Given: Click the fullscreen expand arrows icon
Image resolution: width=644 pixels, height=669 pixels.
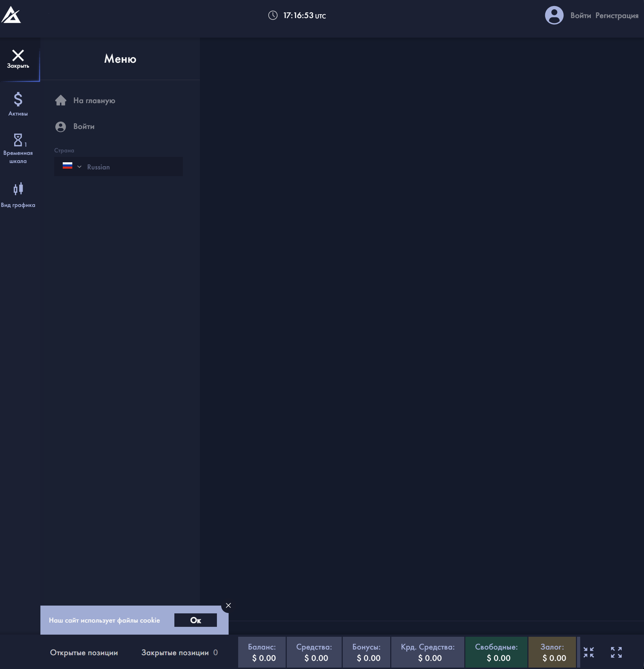Looking at the screenshot, I should 616,652.
